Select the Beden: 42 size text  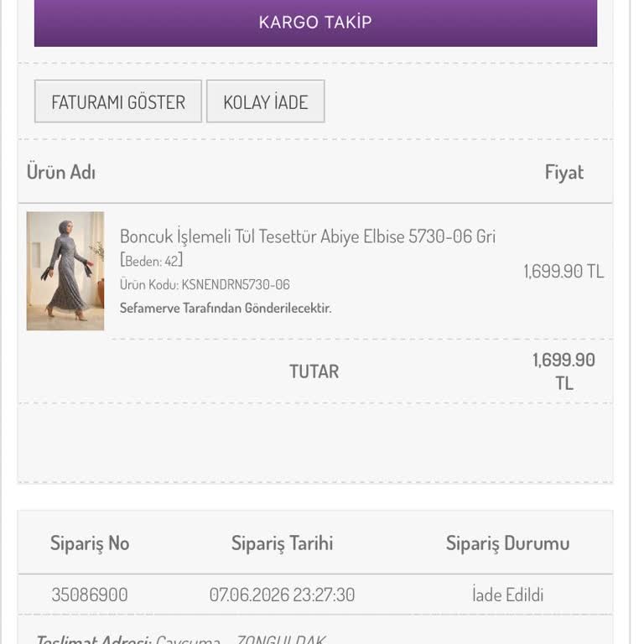pos(151,261)
